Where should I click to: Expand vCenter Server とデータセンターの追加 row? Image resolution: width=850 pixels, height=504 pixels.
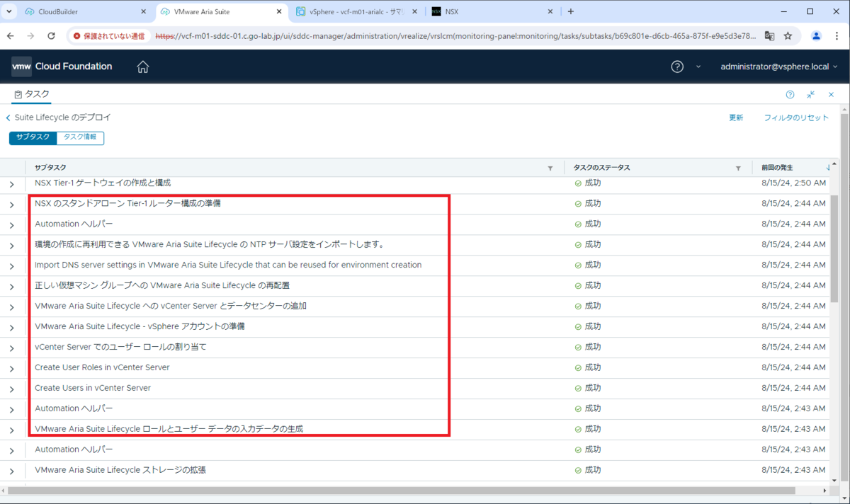(12, 307)
